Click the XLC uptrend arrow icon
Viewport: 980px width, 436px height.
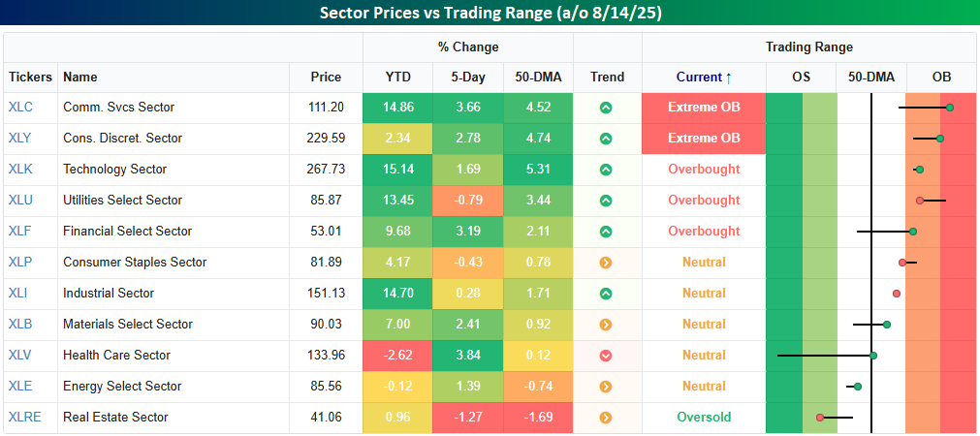pos(606,108)
